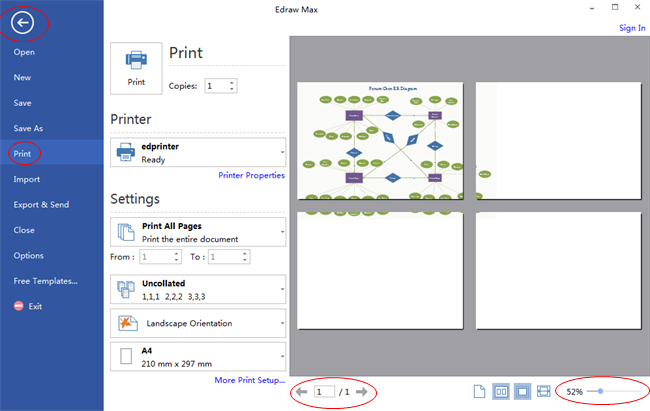The image size is (650, 411).
Task: Select the whole page view icon
Action: pos(522,391)
